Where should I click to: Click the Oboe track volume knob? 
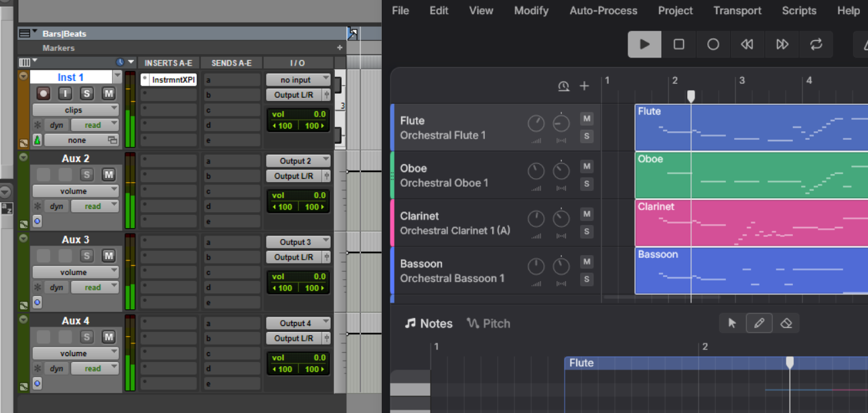pyautogui.click(x=536, y=171)
